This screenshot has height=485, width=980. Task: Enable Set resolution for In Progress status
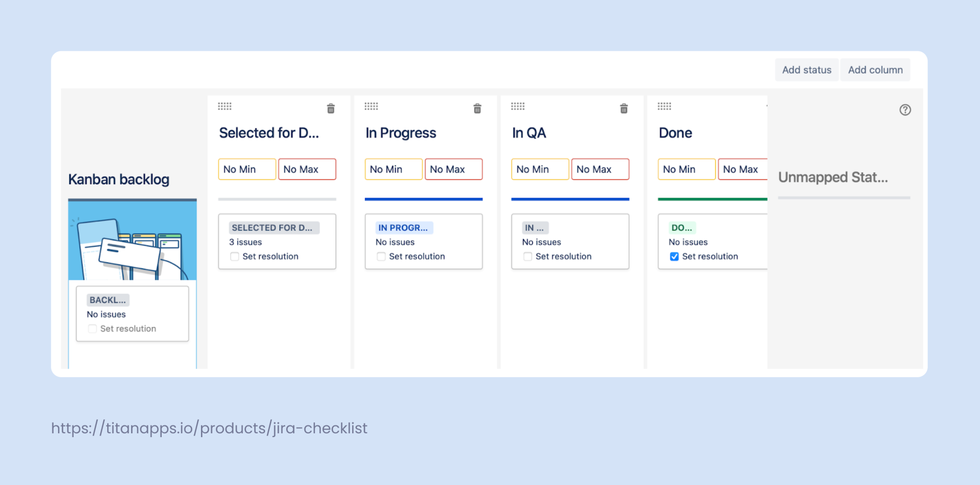[381, 257]
